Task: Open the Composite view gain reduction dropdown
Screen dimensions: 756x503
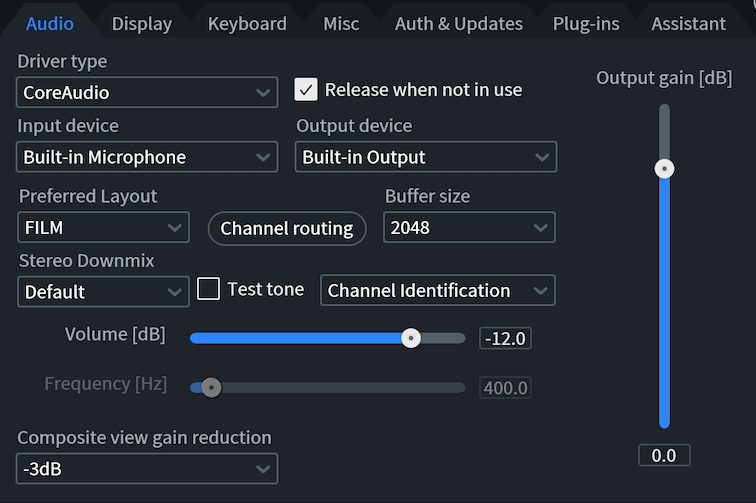Action: [x=147, y=468]
